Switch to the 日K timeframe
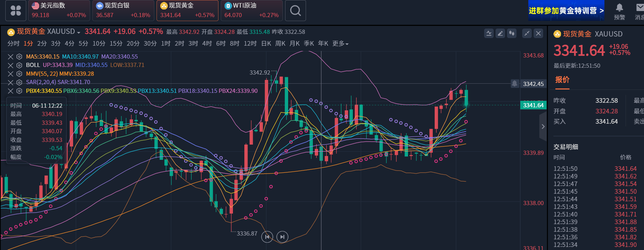Viewport: 644px width, 250px height. tap(266, 44)
